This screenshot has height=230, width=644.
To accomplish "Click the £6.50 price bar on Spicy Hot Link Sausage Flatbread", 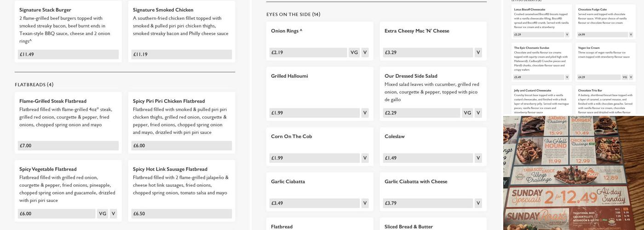I will pyautogui.click(x=181, y=213).
